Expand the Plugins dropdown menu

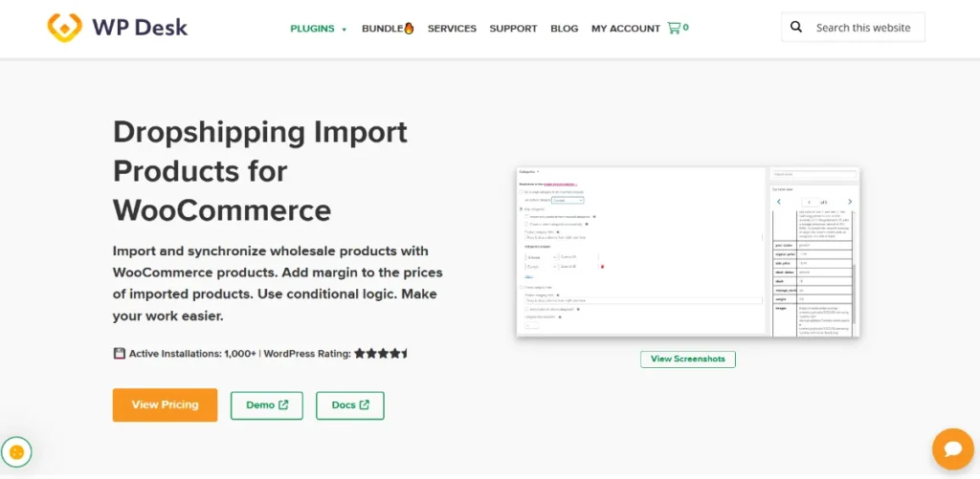[x=319, y=29]
